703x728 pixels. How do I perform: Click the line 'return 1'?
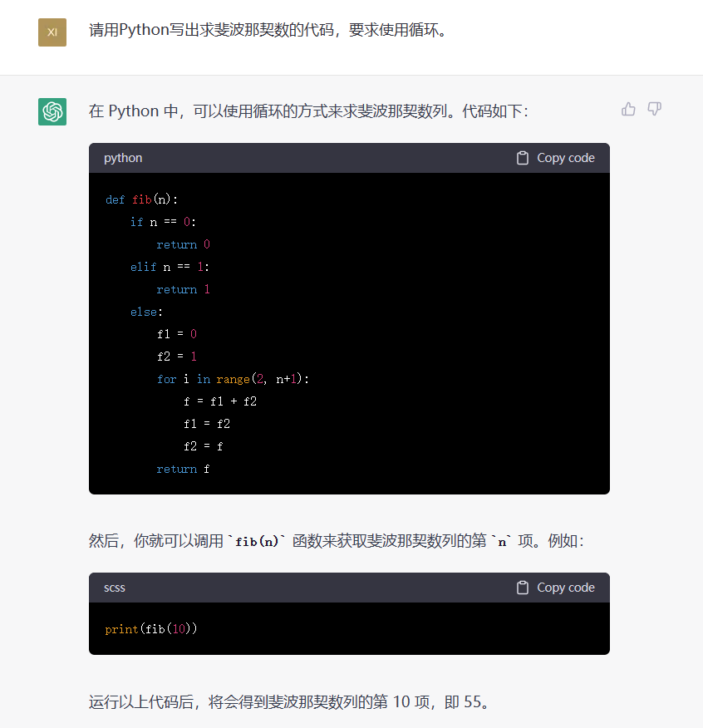click(x=184, y=289)
